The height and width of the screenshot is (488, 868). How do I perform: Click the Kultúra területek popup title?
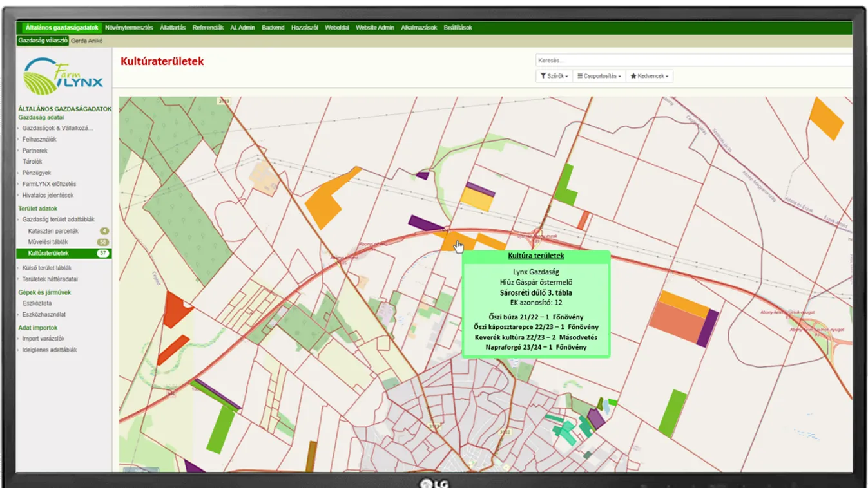coord(535,256)
